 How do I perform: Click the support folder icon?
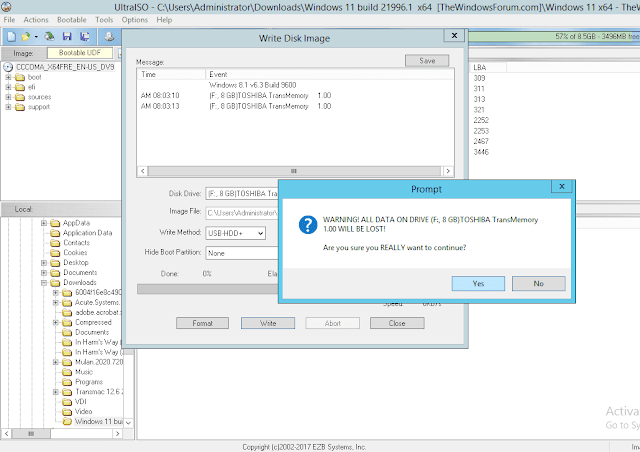[20, 107]
